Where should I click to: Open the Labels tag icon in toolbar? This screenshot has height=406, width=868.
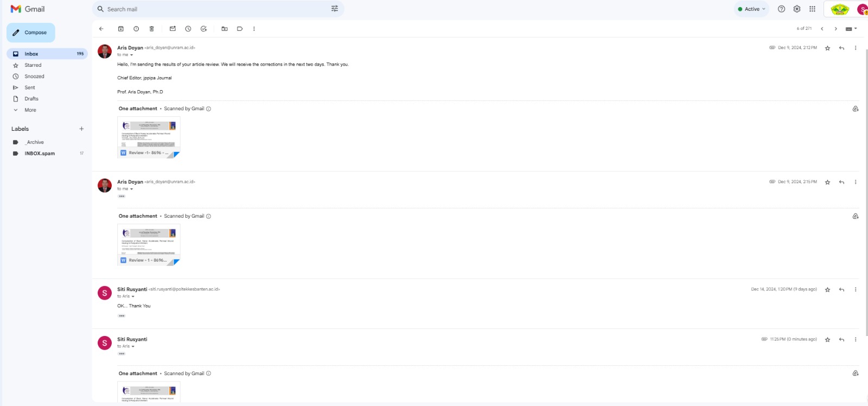pyautogui.click(x=239, y=29)
